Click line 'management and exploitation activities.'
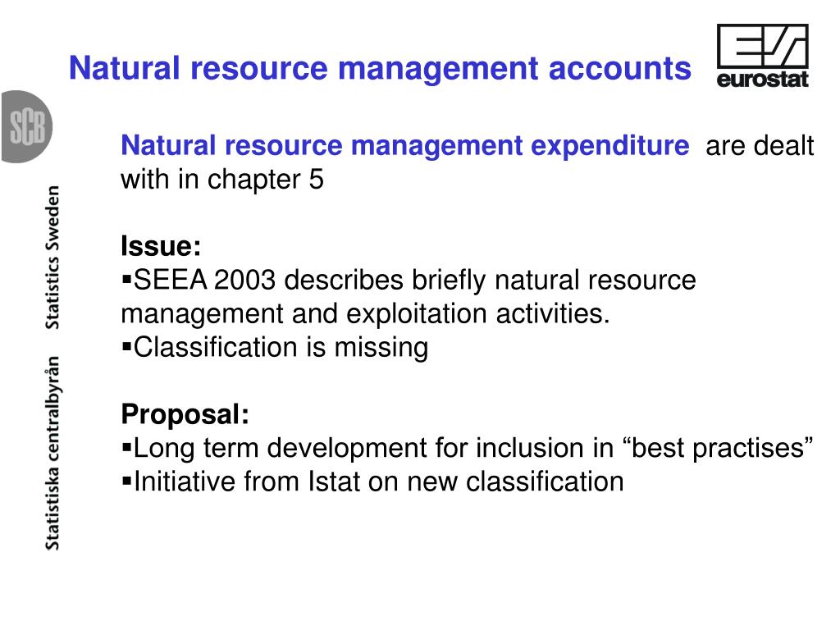Screen dimensions: 840x630 click(x=365, y=314)
